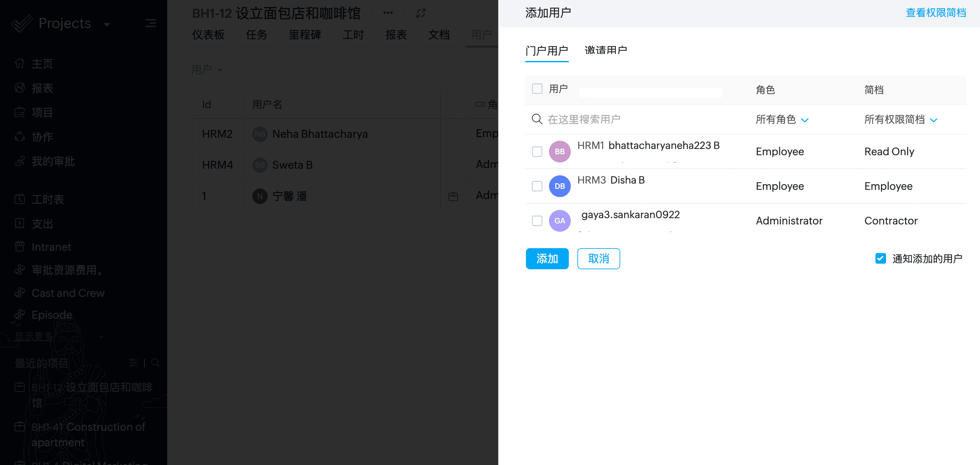
Task: Click the three-dot more options icon by project title
Action: (388, 13)
